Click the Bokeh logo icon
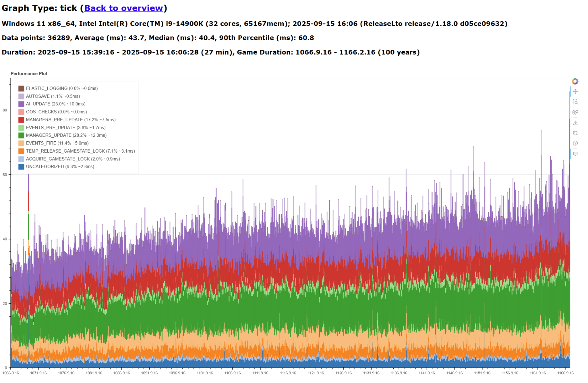The width and height of the screenshot is (588, 383). point(575,81)
